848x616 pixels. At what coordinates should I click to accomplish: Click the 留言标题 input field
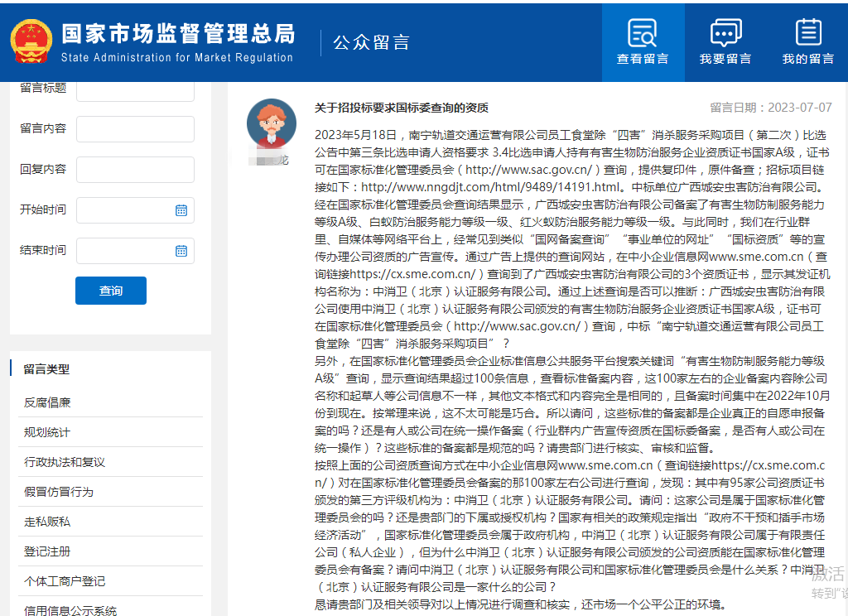[135, 91]
